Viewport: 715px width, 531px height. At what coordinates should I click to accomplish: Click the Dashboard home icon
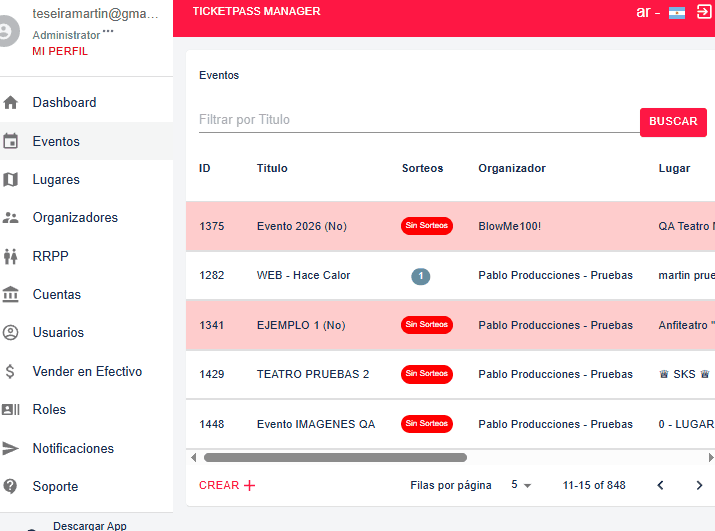click(11, 102)
